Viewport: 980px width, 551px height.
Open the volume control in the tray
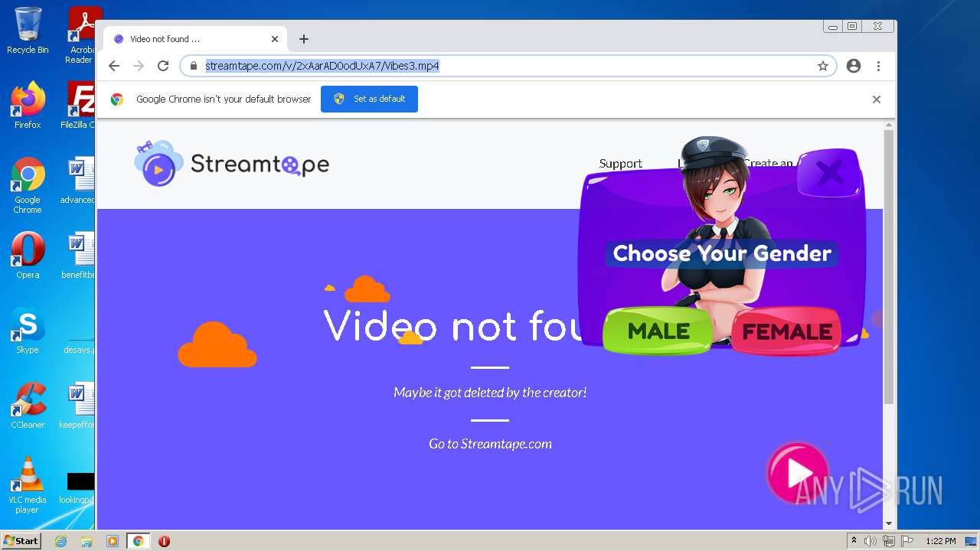coord(871,541)
